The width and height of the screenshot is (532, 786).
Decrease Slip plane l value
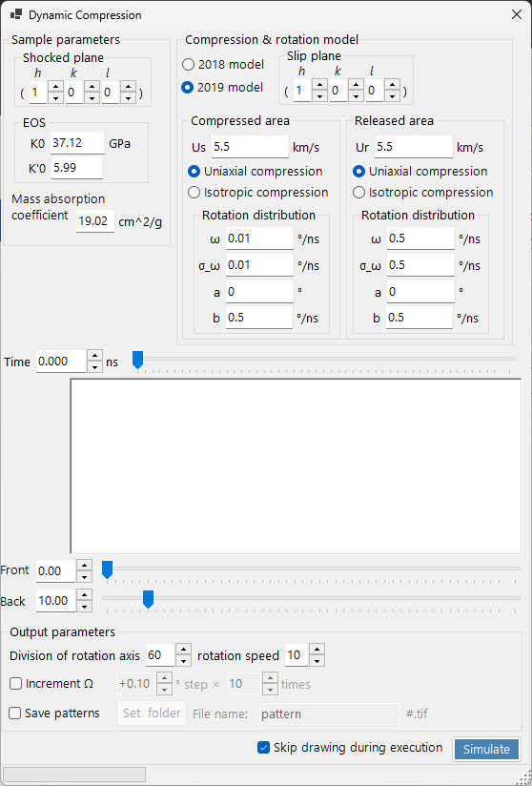393,95
